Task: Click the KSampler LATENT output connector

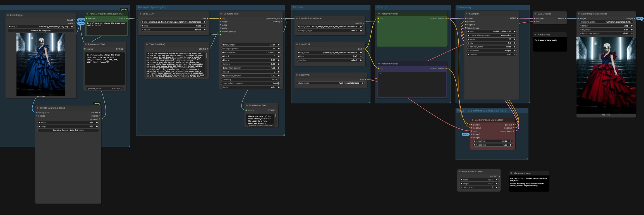Action: coord(518,18)
